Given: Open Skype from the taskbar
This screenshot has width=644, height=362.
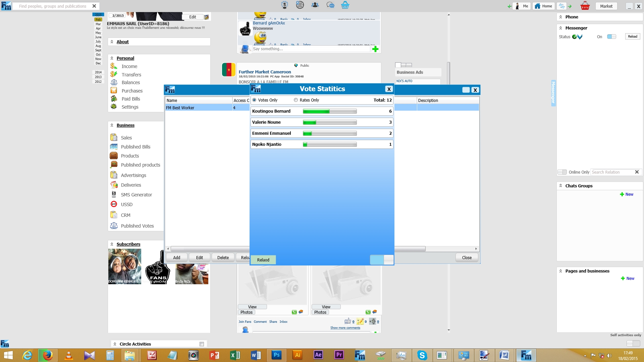Looking at the screenshot, I should (422, 355).
